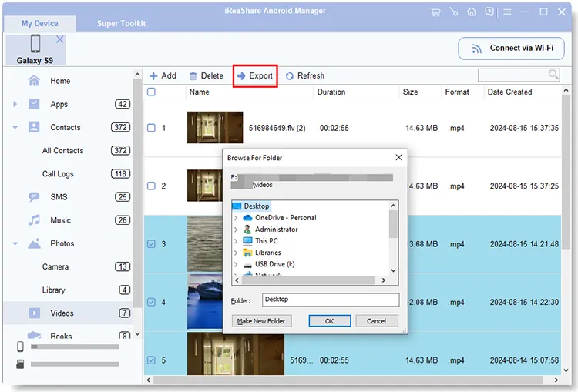Click the folder tree scroll down arrow
Screen dimensions: 578x392
tap(393, 270)
